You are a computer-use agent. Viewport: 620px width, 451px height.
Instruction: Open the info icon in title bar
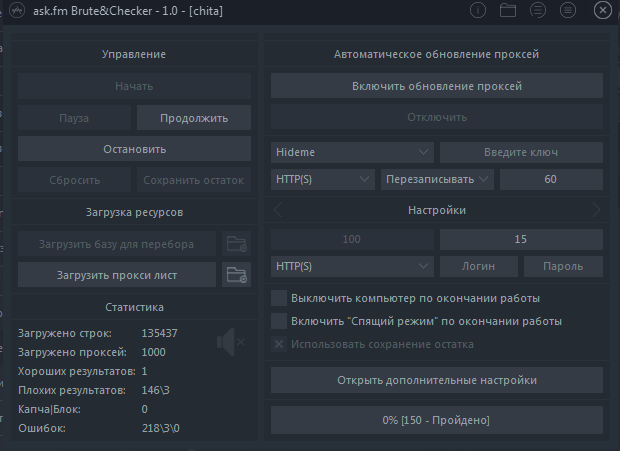[478, 10]
